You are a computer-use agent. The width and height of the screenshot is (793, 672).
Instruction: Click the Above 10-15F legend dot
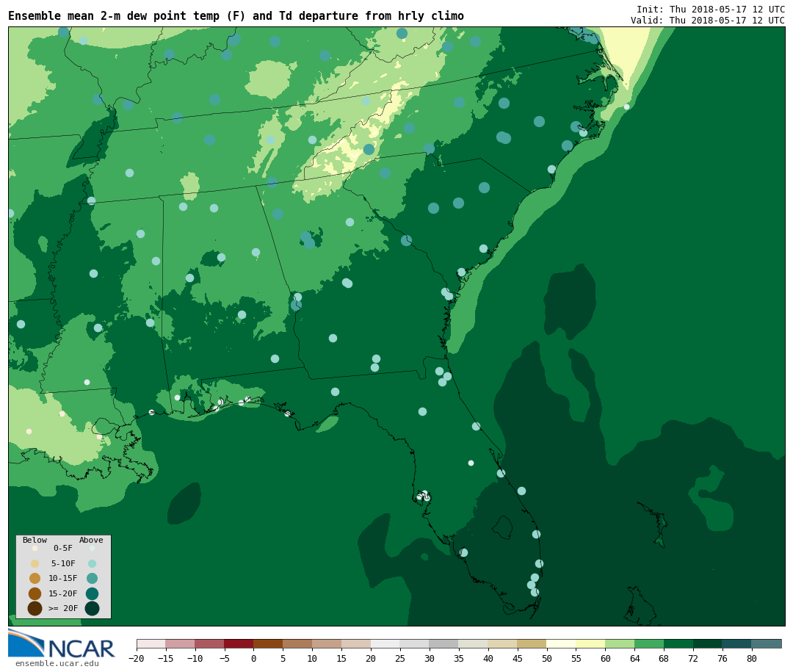pos(92,579)
